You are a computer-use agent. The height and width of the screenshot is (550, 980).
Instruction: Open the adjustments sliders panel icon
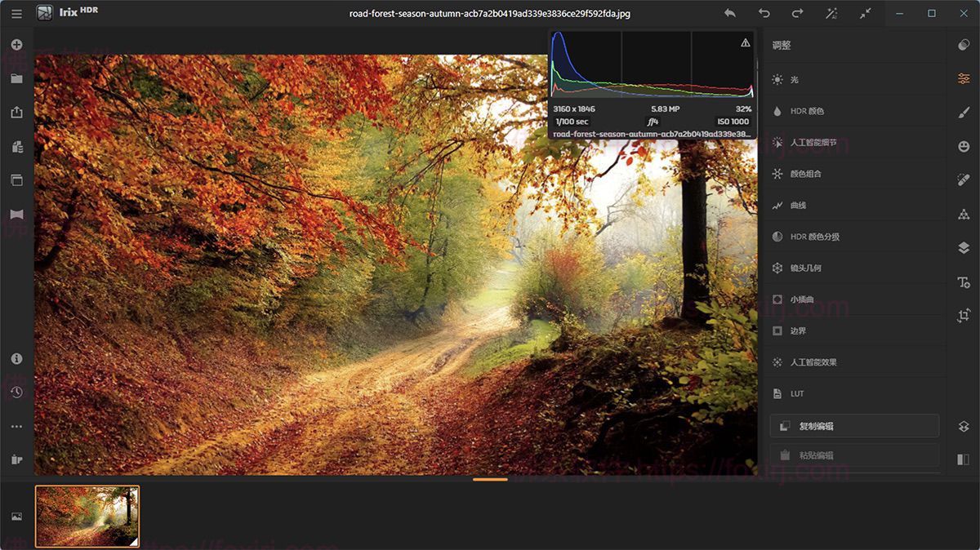coord(962,79)
